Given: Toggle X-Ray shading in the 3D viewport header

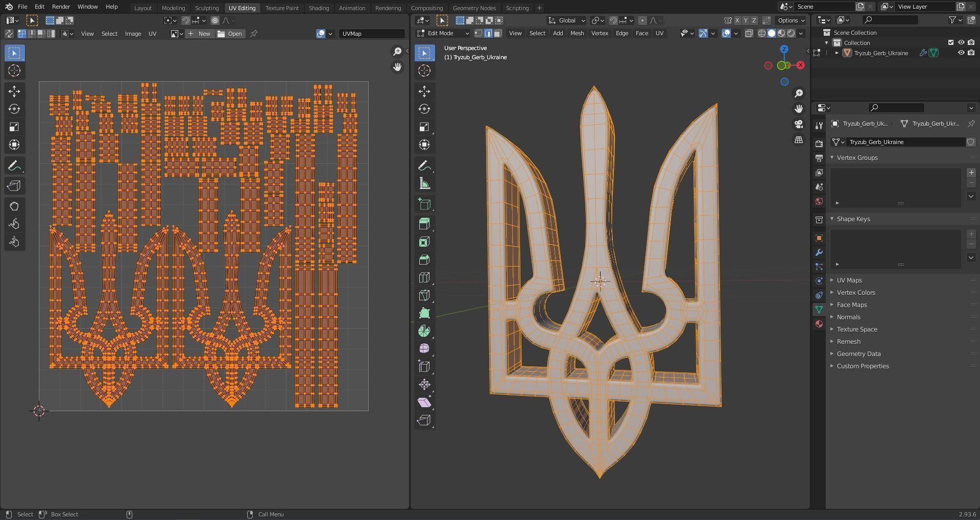Looking at the screenshot, I should (x=749, y=33).
